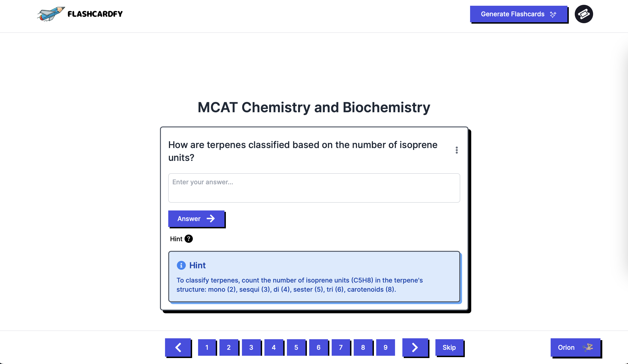Open the ticket icon in top right
The height and width of the screenshot is (364, 628).
coord(584,14)
